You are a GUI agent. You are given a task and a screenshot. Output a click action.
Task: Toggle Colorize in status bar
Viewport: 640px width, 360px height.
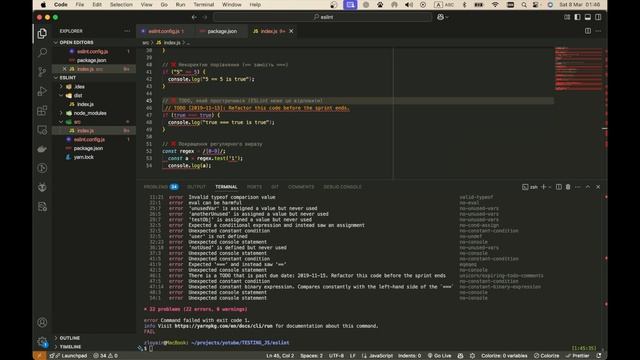coord(547,356)
